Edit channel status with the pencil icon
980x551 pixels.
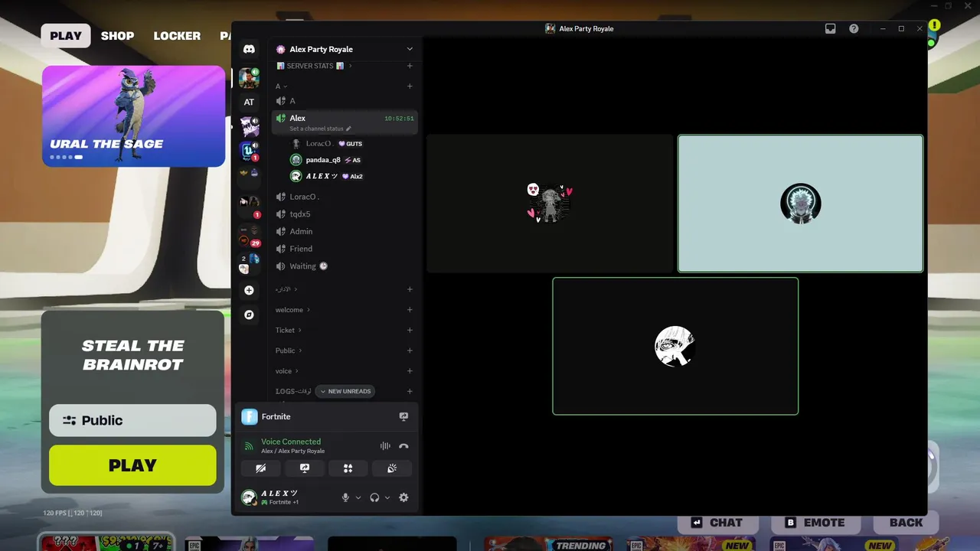point(348,129)
